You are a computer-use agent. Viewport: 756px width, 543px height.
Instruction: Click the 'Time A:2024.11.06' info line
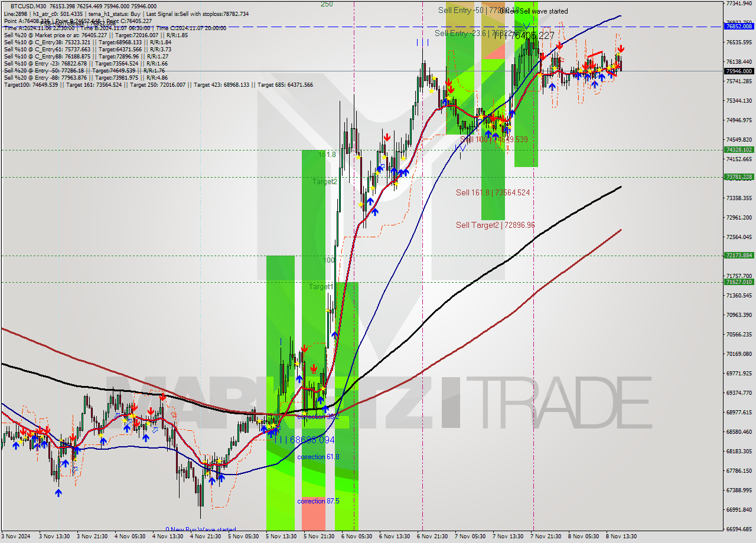coord(115,28)
